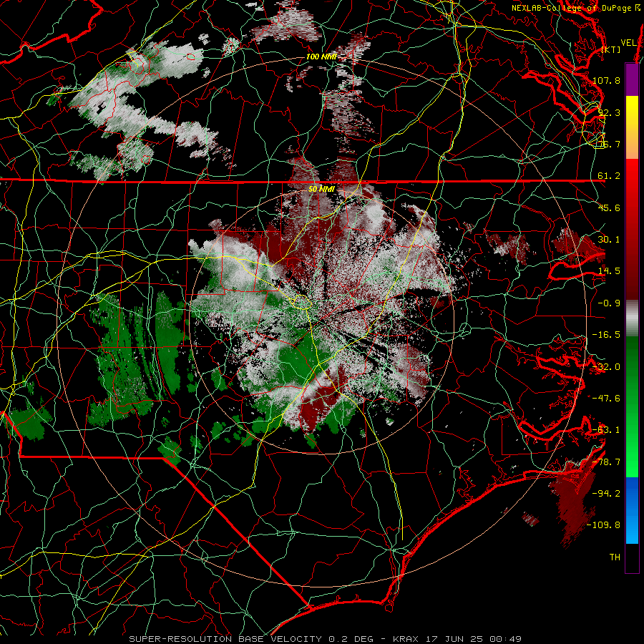The height and width of the screenshot is (644, 644).
Task: Select the -0.9 value on velocity scale
Action: click(609, 303)
